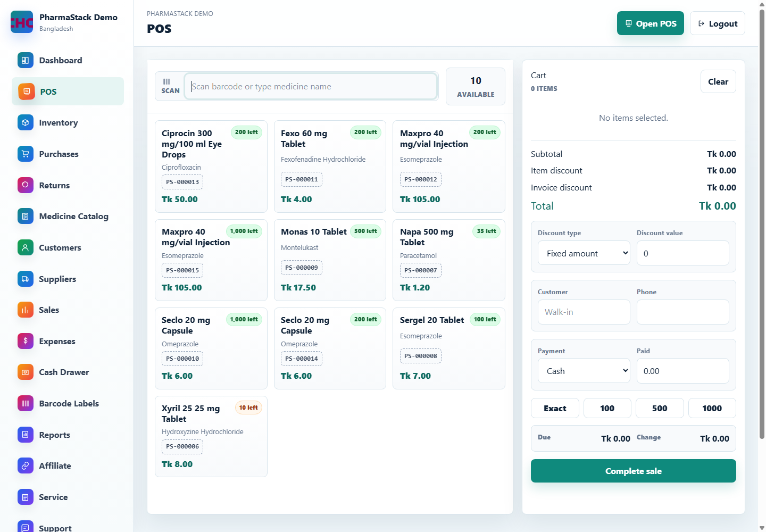This screenshot has width=766, height=532.
Task: Click the 10 left stock badge
Action: pos(248,408)
